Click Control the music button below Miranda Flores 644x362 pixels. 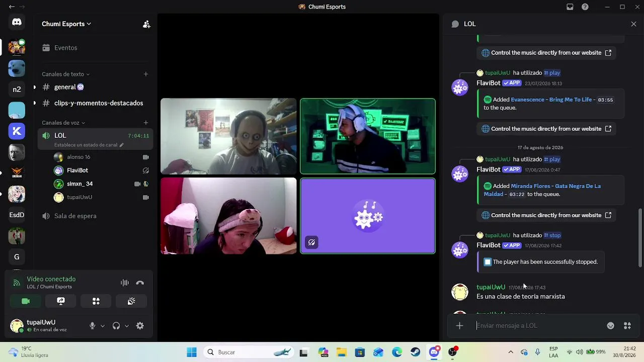546,215
